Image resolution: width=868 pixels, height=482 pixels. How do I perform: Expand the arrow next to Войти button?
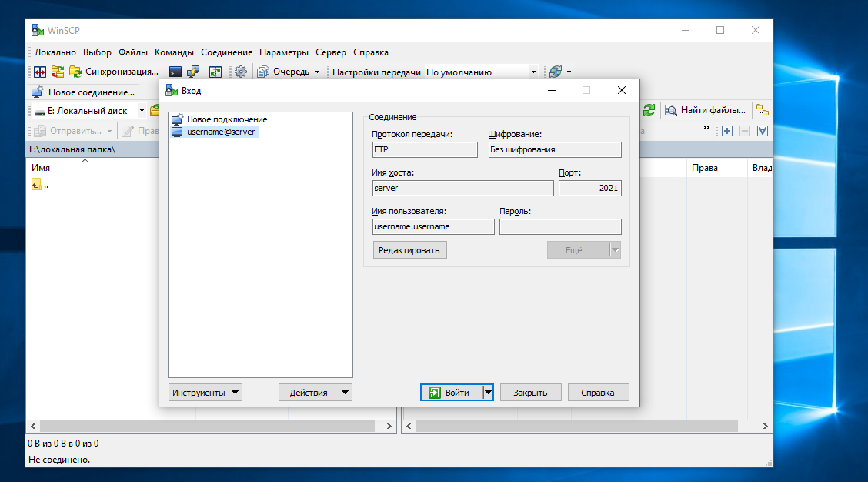(x=487, y=393)
